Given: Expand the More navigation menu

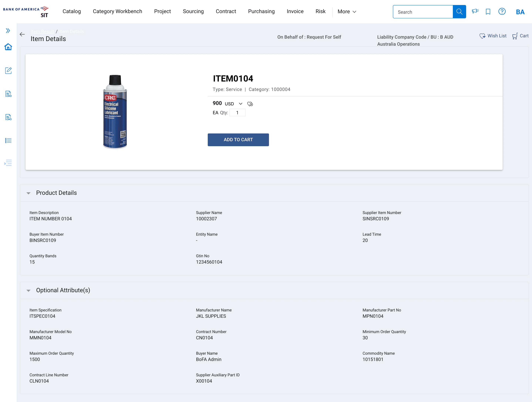Looking at the screenshot, I should (x=347, y=11).
